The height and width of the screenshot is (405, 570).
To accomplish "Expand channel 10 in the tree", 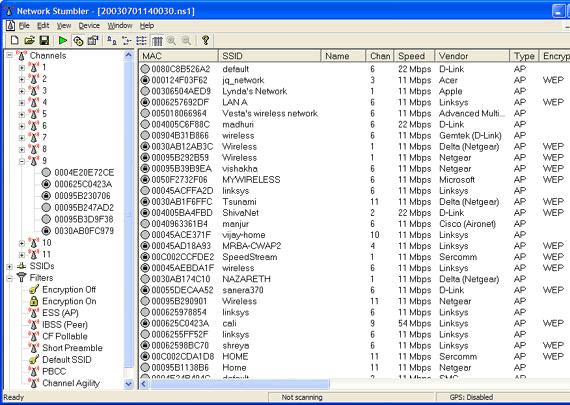I will point(22,243).
